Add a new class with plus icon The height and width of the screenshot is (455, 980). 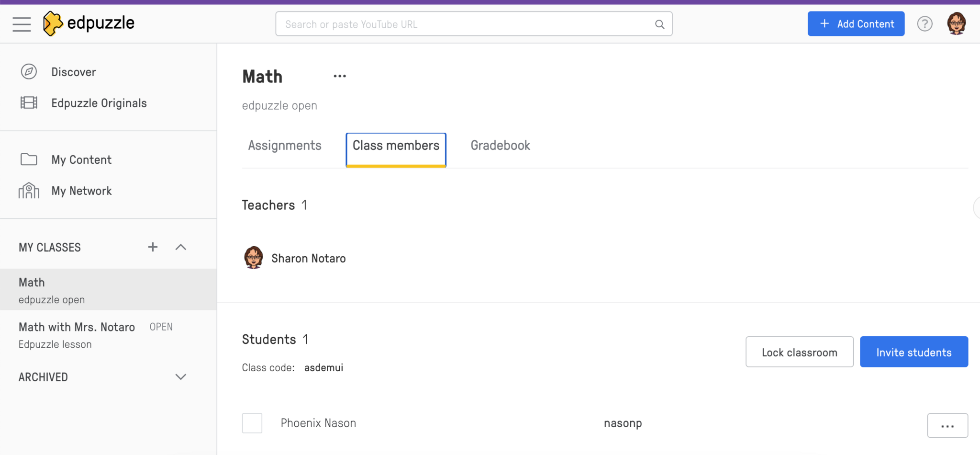[153, 247]
